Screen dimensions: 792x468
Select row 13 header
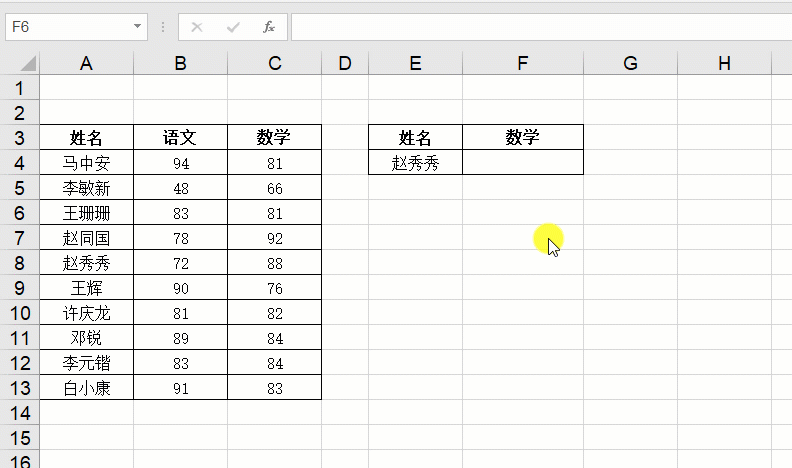coord(19,388)
